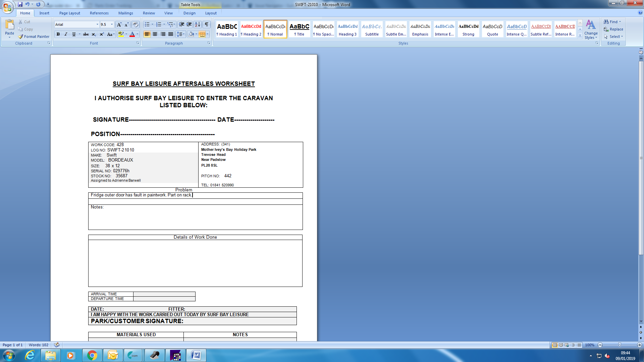Apply superscript formatting
The width and height of the screenshot is (644, 362).
[102, 34]
